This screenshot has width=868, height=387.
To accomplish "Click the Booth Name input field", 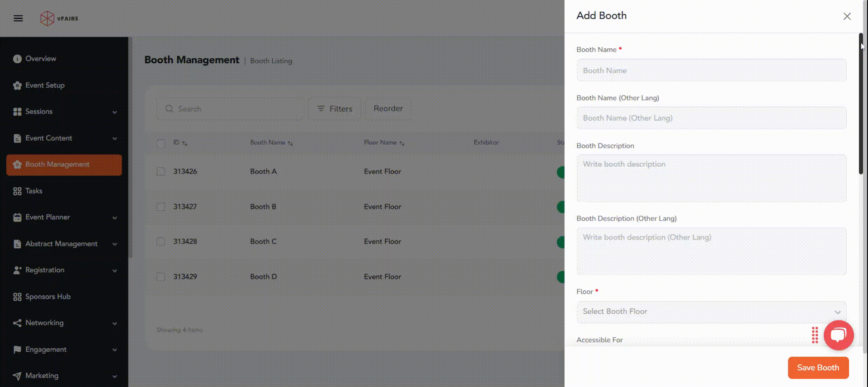I will pyautogui.click(x=711, y=71).
